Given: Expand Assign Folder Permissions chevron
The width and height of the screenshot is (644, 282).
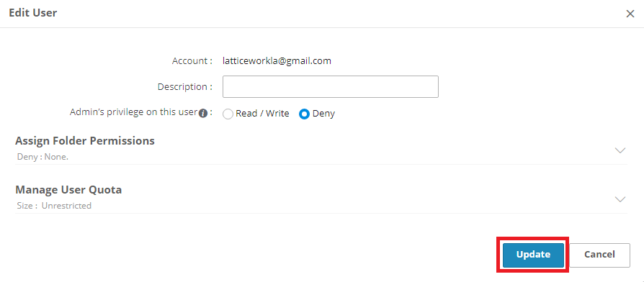Looking at the screenshot, I should 620,150.
